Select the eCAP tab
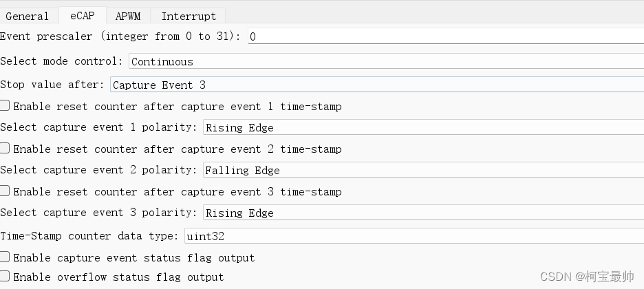The height and width of the screenshot is (289, 644). [82, 16]
